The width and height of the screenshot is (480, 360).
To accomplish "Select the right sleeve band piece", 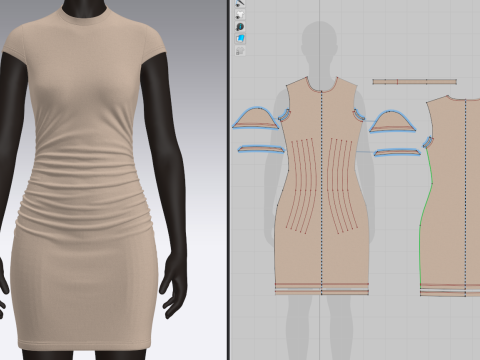I will [x=397, y=152].
